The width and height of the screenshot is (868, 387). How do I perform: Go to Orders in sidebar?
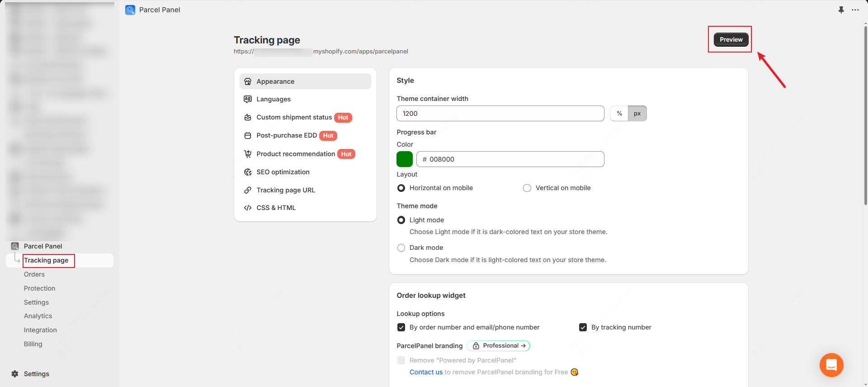(34, 274)
